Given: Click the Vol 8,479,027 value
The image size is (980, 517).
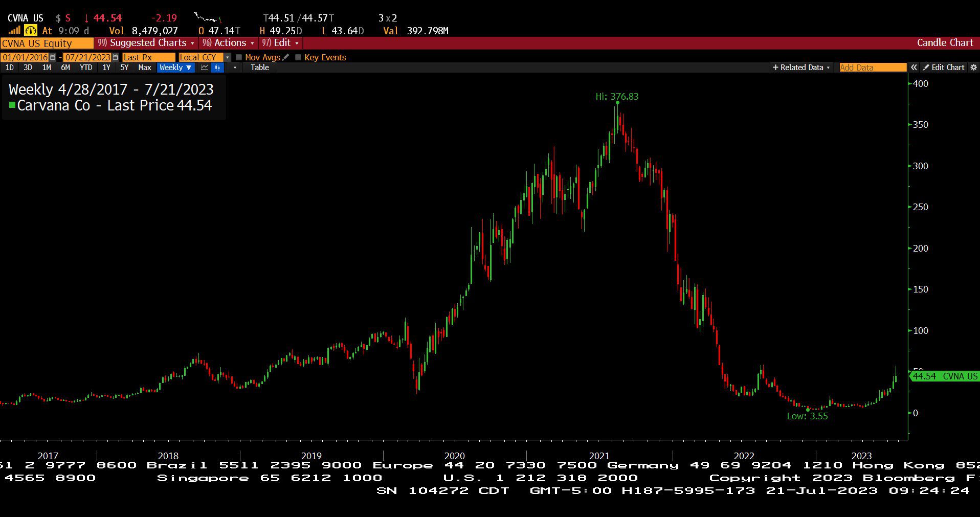Looking at the screenshot, I should click(143, 31).
